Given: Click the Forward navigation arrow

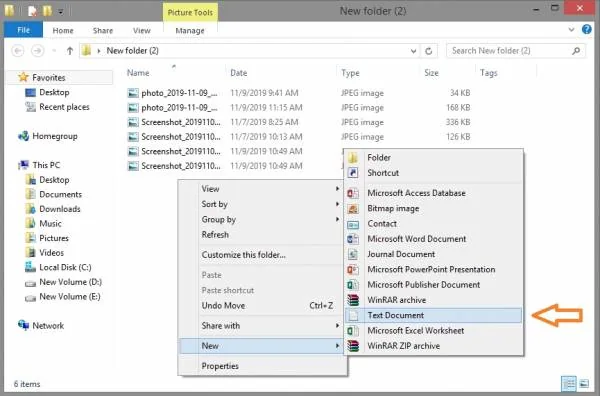Looking at the screenshot, I should 37,51.
